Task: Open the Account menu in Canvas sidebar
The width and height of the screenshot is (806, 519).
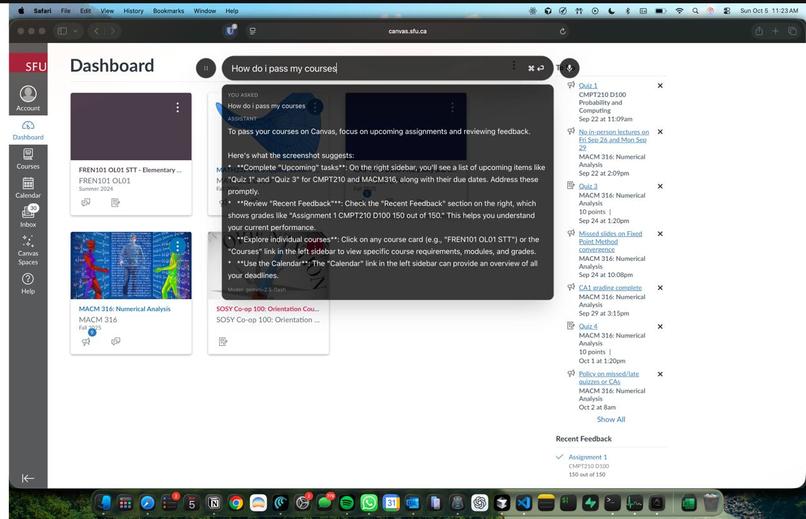Action: tap(28, 98)
